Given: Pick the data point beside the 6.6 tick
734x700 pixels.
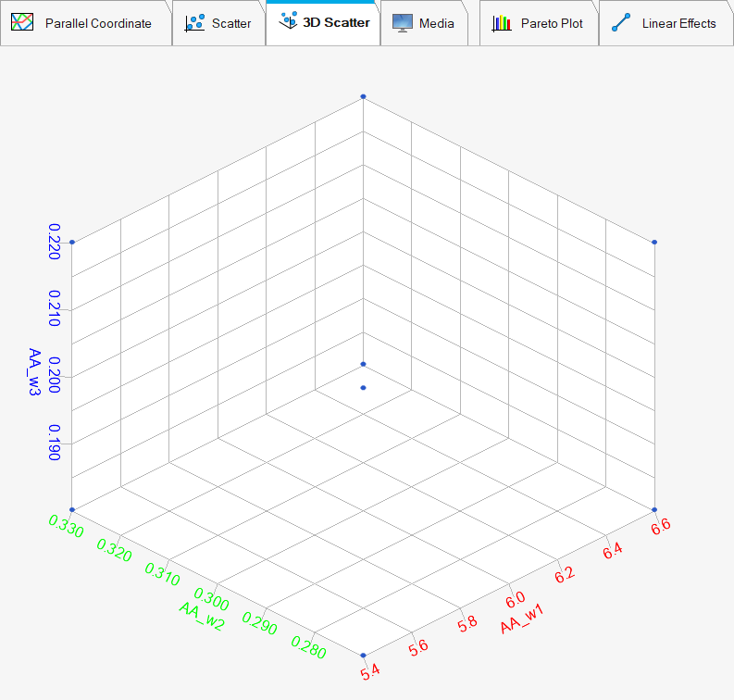Looking at the screenshot, I should coord(654,509).
